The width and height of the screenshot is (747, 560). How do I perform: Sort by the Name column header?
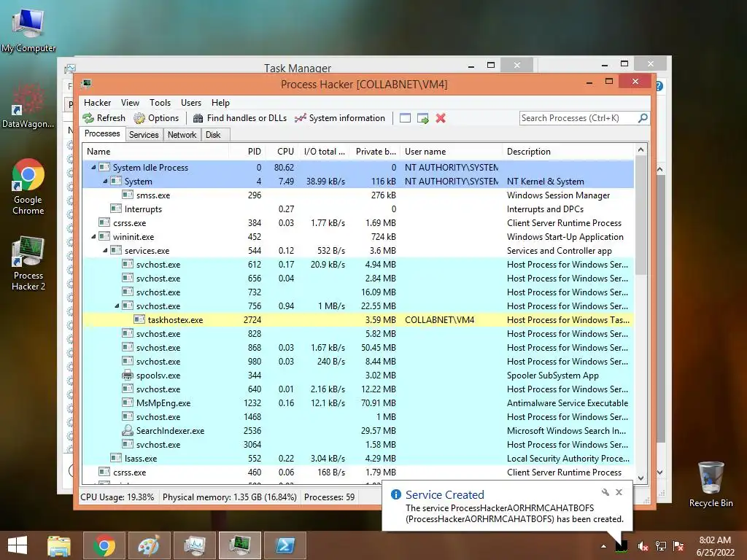coord(155,152)
